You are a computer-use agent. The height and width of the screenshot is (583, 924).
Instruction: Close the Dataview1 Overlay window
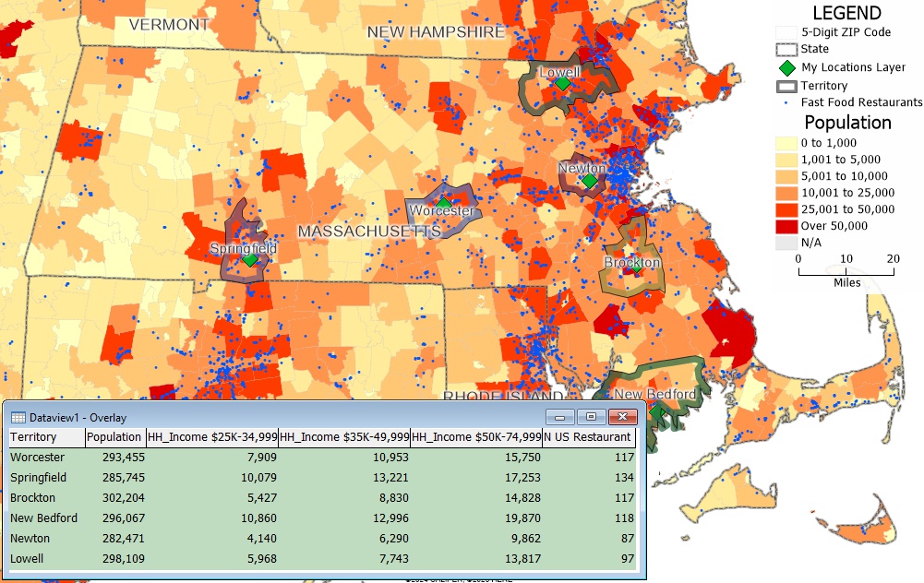pos(624,417)
